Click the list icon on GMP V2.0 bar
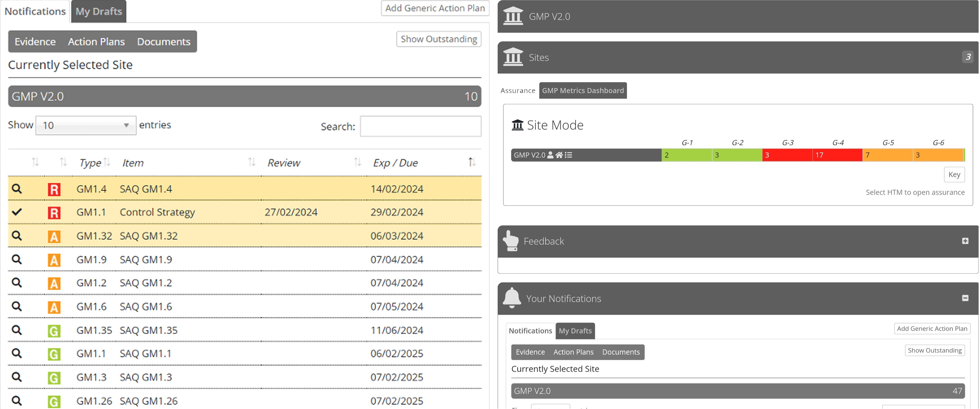The image size is (980, 409). [x=568, y=155]
